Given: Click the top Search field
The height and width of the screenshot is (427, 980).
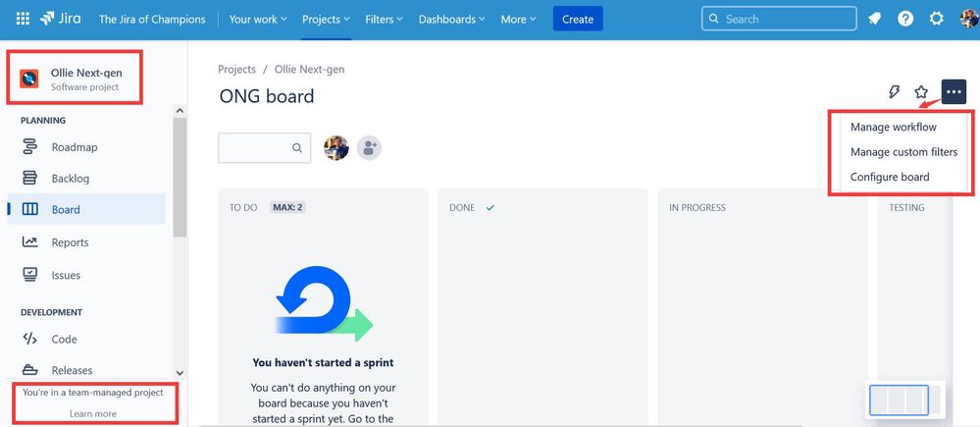Looking at the screenshot, I should click(x=779, y=19).
